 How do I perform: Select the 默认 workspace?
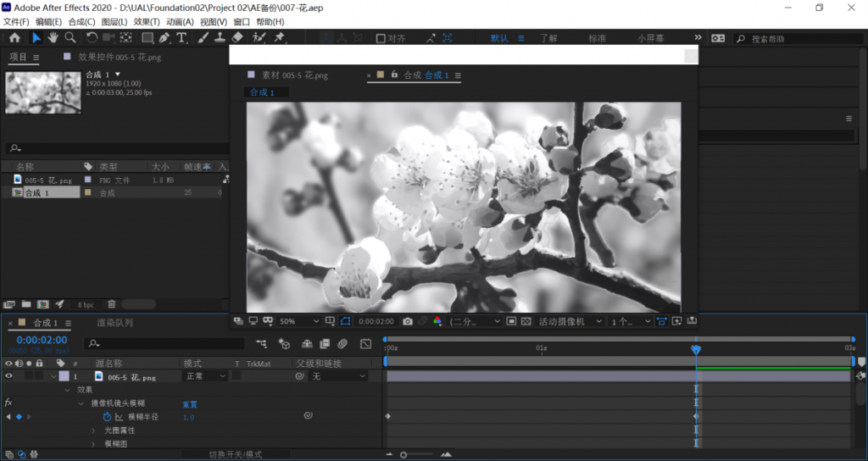tap(499, 38)
